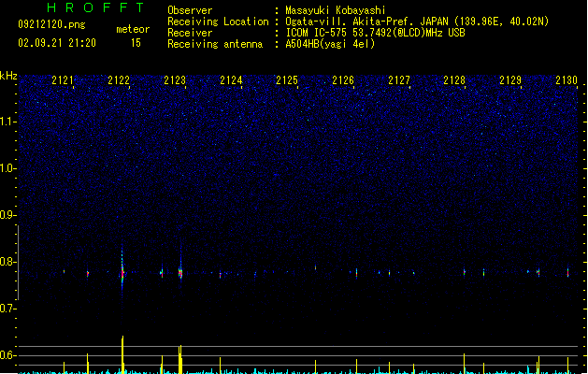Click the meteor count value 15

136,43
